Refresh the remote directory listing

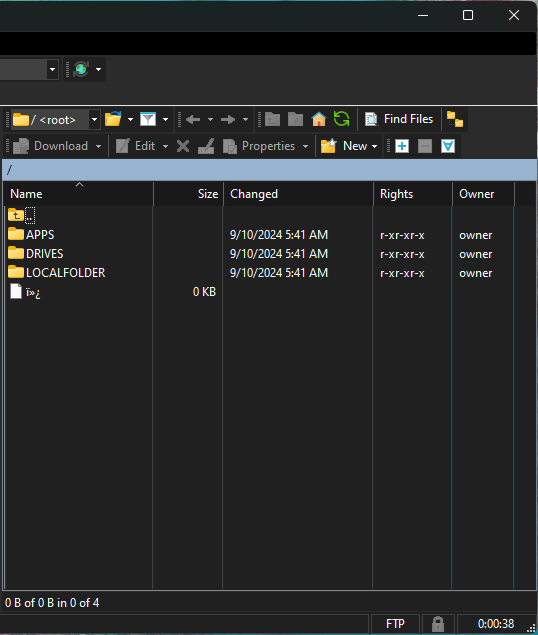pos(342,119)
